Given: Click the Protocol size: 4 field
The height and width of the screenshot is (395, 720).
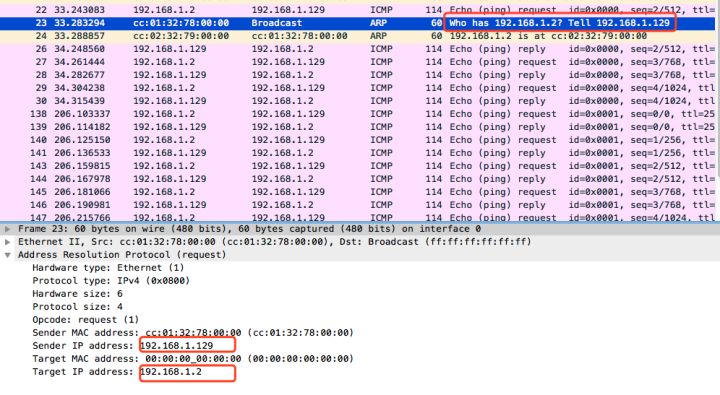Looking at the screenshot, I should click(77, 307).
